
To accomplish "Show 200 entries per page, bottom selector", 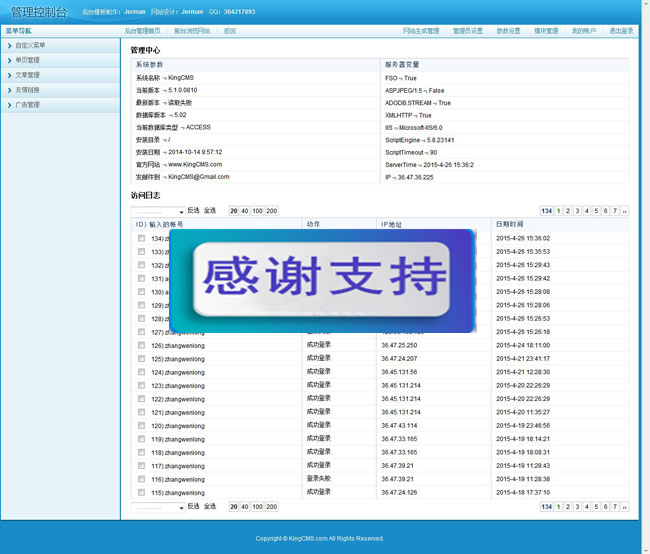I will coord(272,507).
